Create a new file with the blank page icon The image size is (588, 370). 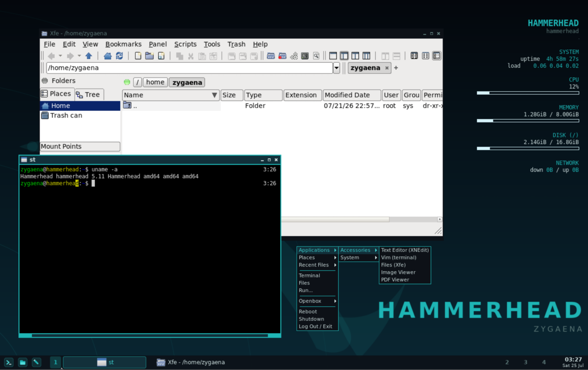pos(138,56)
